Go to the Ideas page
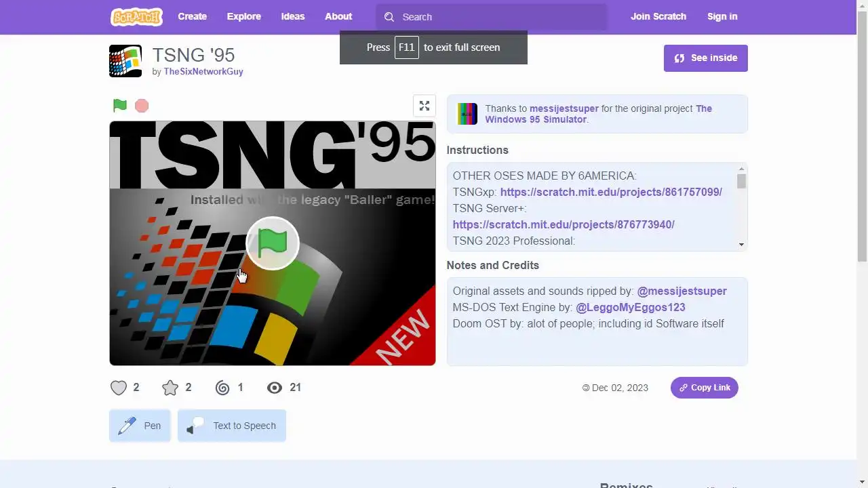 tap(293, 16)
